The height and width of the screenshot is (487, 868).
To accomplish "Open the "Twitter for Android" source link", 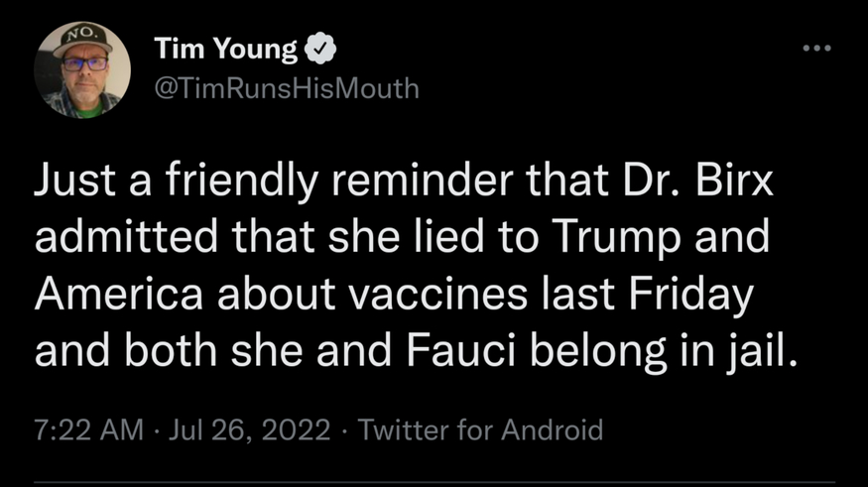I will tap(480, 429).
